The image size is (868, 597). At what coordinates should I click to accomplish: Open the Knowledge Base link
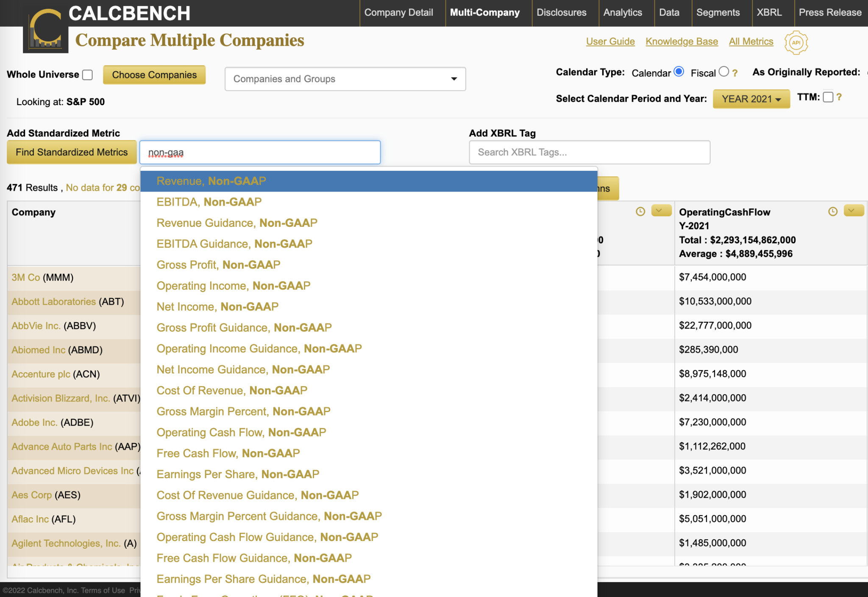tap(682, 42)
